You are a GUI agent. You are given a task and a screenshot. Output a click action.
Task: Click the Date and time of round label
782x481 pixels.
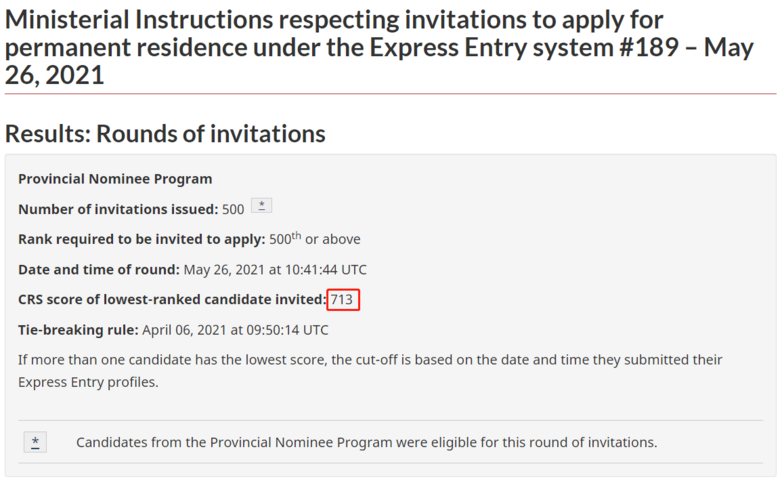tap(99, 270)
